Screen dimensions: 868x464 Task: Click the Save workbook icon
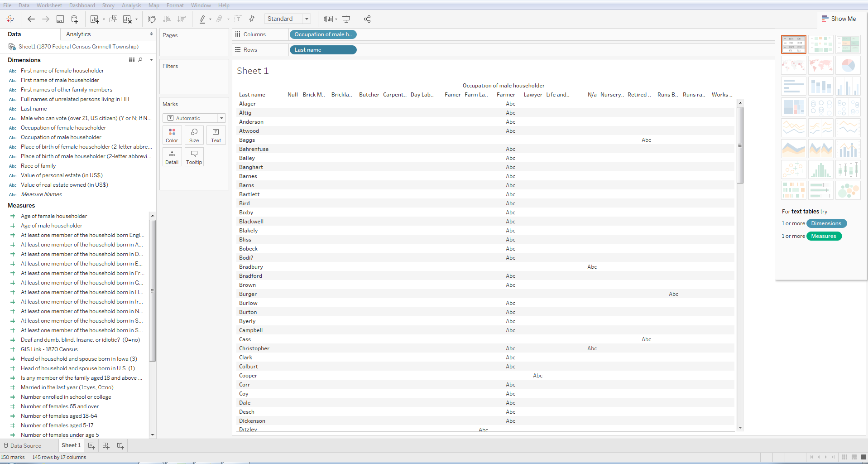60,19
